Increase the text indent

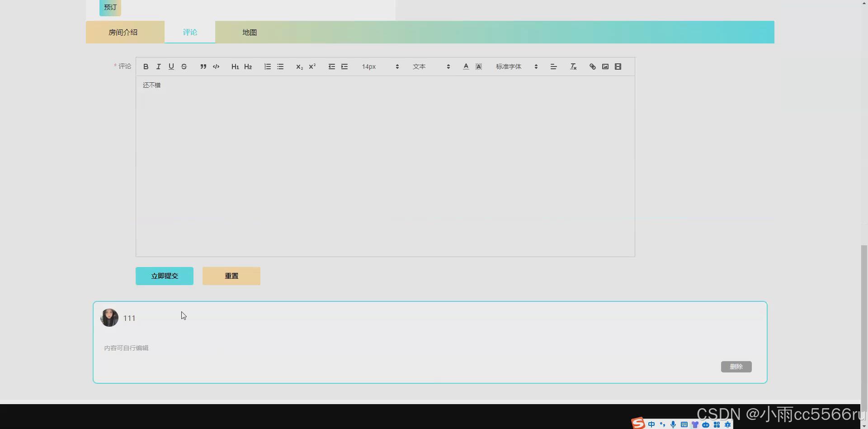[x=344, y=67]
